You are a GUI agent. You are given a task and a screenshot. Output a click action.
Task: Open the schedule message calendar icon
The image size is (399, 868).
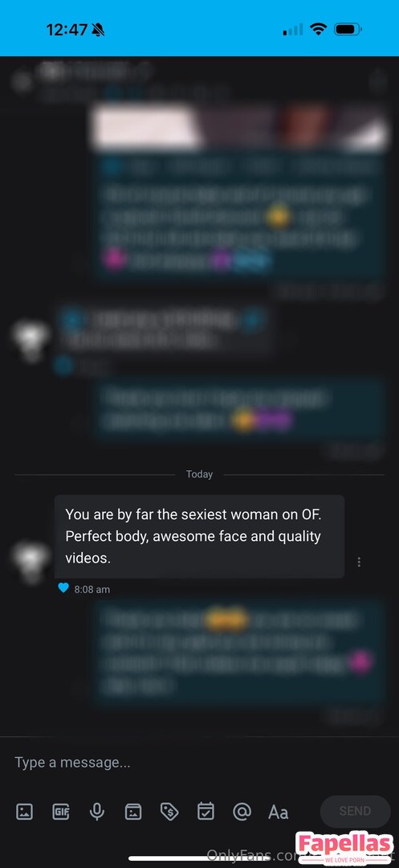[x=206, y=812]
